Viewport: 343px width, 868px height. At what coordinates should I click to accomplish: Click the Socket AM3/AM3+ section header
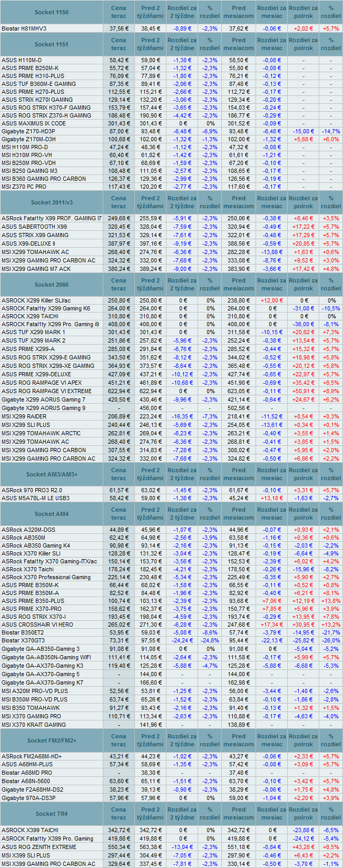(52, 474)
